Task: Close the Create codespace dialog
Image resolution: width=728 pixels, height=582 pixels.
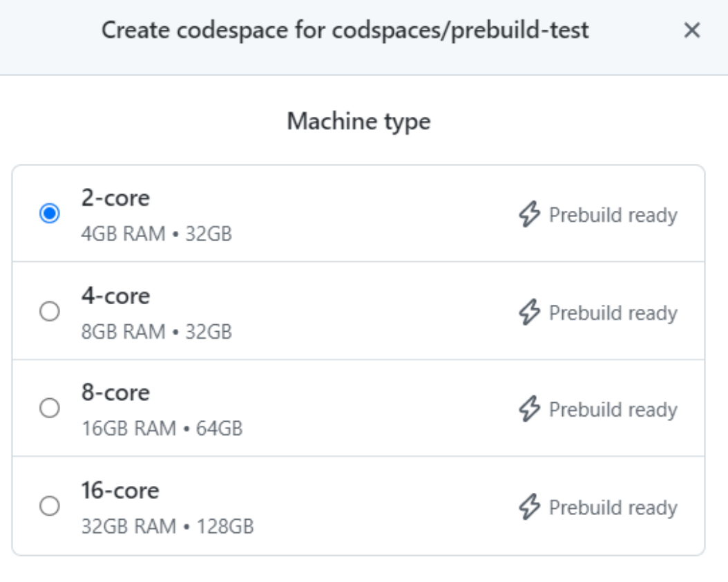Action: pyautogui.click(x=691, y=30)
